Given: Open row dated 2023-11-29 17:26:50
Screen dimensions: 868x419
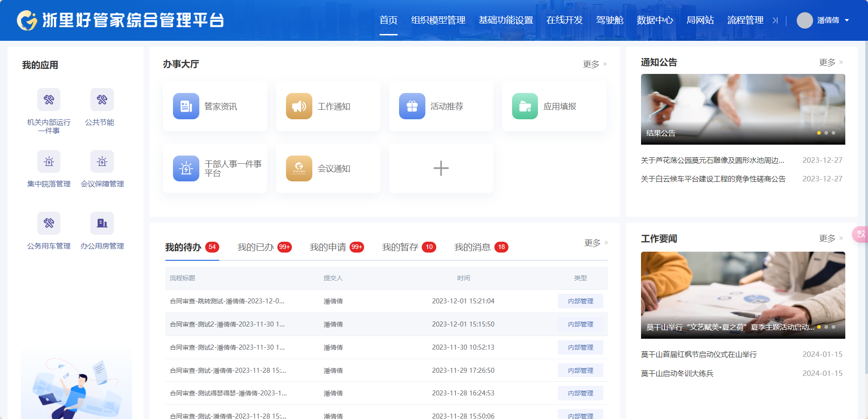Looking at the screenshot, I should pos(386,370).
